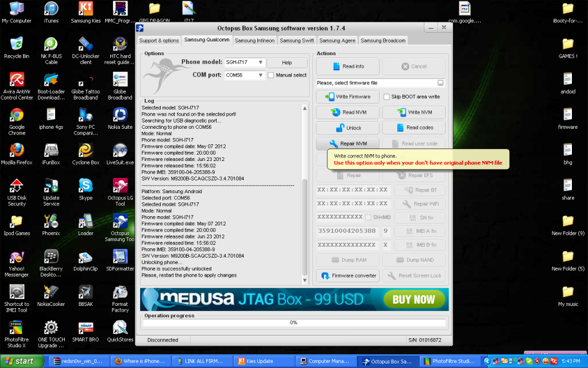
Task: Select the SDFormatter desktop icon
Action: pyautogui.click(x=120, y=260)
